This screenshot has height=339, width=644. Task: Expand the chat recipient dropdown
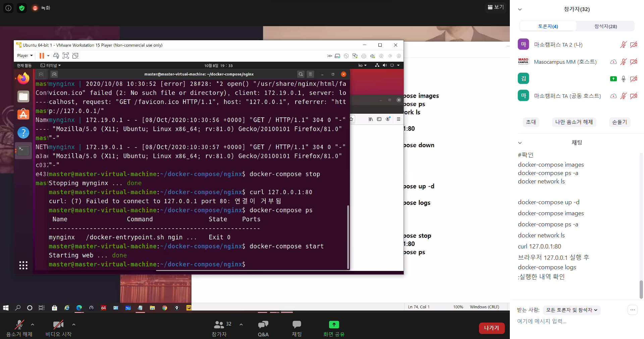pos(572,310)
